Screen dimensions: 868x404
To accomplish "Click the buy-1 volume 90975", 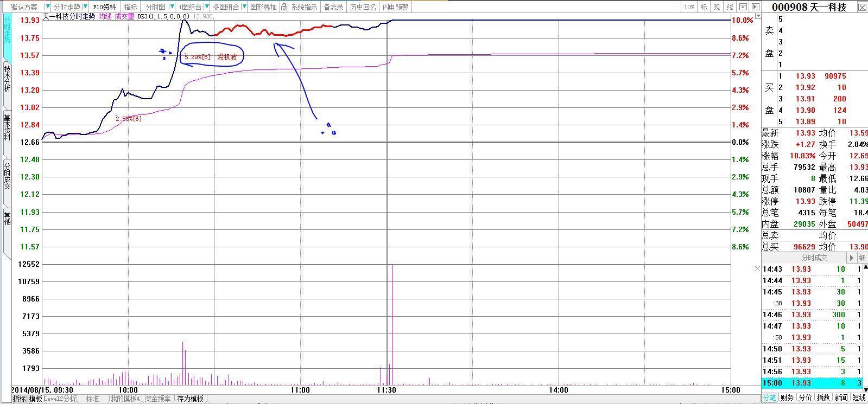I will pyautogui.click(x=835, y=76).
